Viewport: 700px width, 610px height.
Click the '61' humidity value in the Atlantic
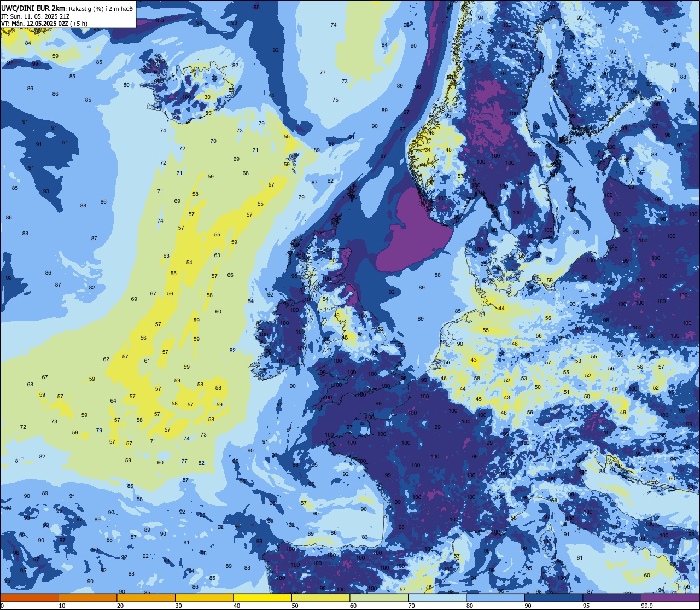tap(147, 361)
